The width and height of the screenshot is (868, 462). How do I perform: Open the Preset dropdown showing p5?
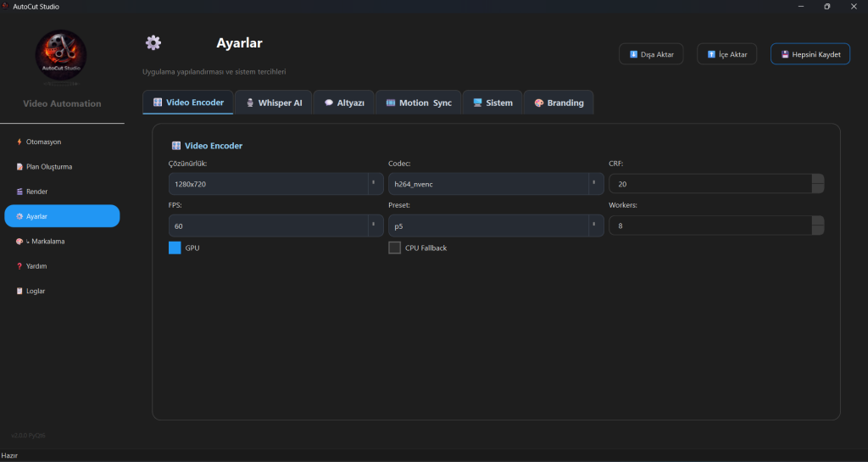(x=496, y=225)
